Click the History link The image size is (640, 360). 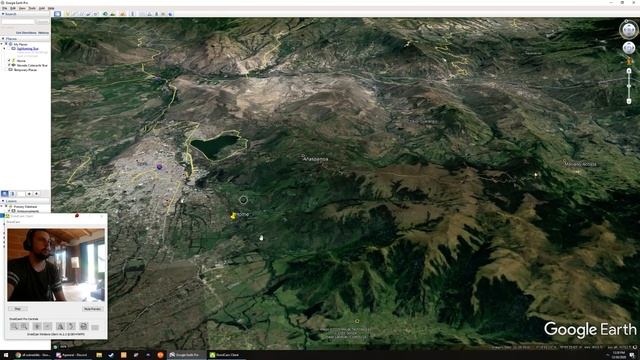point(43,33)
